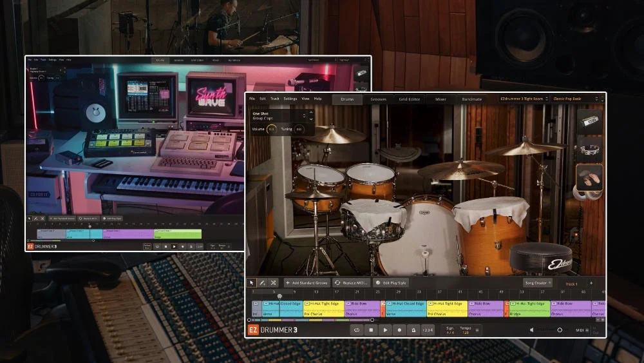
Task: Click the Volume knob in the instrument panel
Action: click(272, 129)
